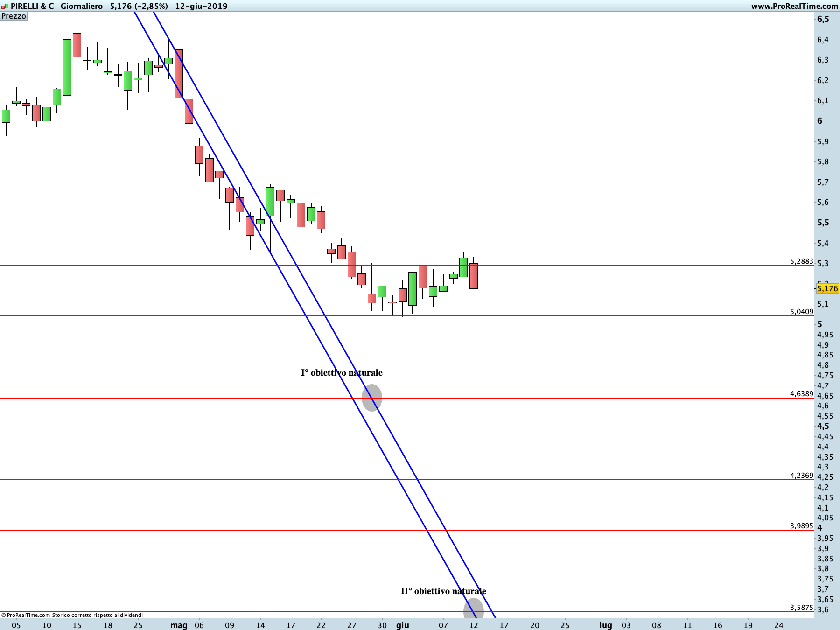Click the yellow 5,176 current price tag

click(x=827, y=288)
